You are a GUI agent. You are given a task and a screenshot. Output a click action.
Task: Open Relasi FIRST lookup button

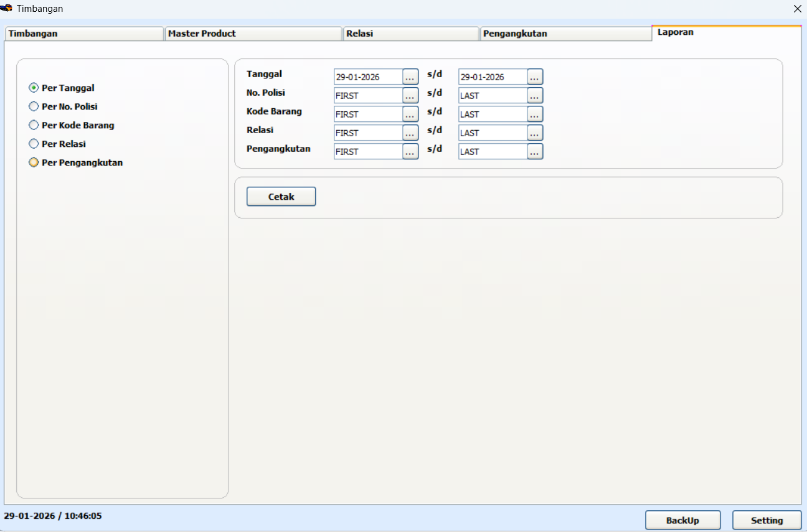(410, 133)
